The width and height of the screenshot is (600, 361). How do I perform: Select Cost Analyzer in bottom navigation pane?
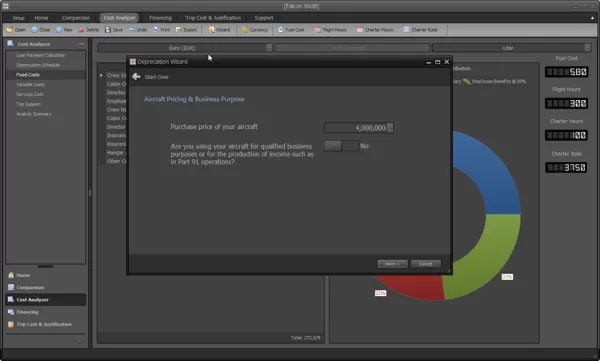pos(46,300)
